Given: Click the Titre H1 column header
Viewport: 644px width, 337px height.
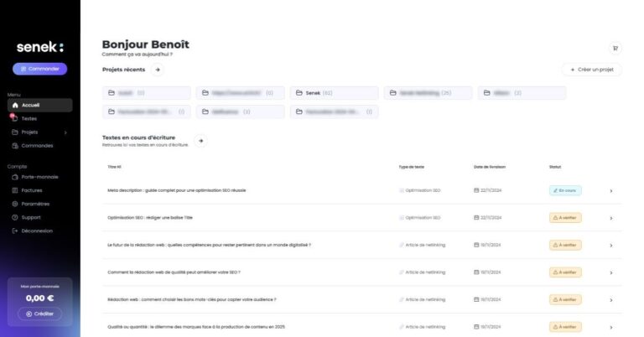Looking at the screenshot, I should [x=114, y=167].
